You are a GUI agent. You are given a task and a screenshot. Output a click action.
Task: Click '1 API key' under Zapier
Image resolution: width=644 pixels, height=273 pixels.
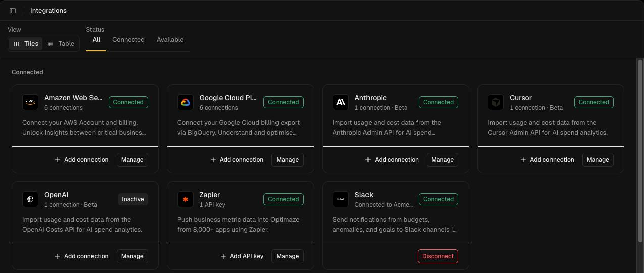click(x=212, y=205)
